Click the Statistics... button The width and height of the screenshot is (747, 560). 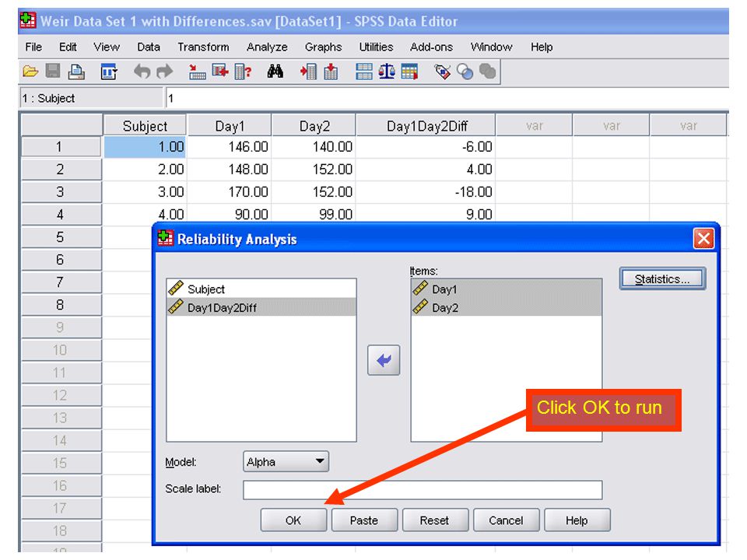[662, 279]
